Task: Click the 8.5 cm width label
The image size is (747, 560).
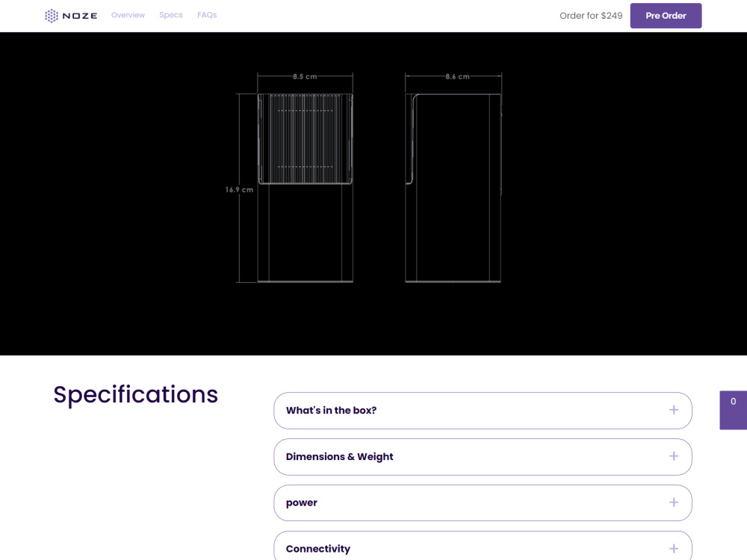Action: tap(305, 76)
